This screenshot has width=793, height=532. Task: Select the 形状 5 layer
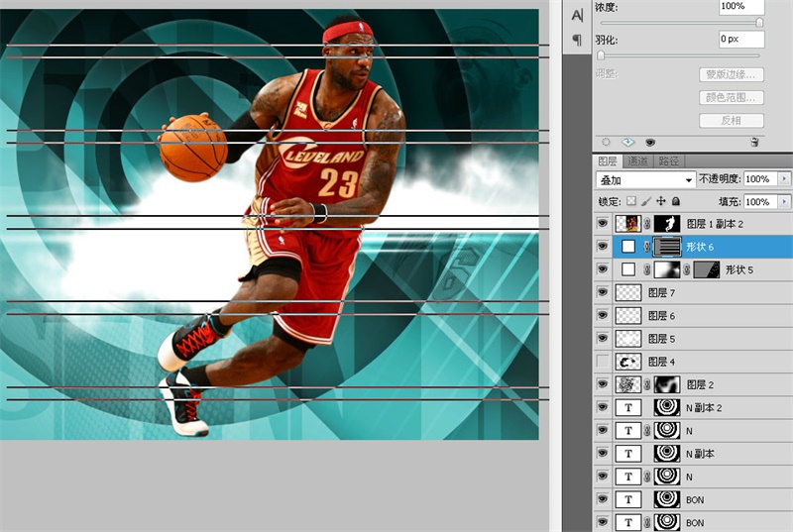tap(738, 269)
